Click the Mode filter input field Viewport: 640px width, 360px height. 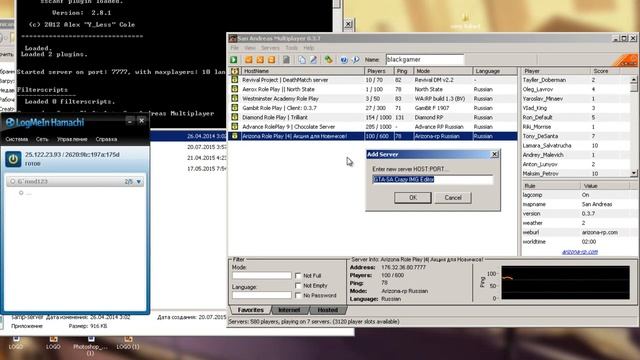point(262,276)
